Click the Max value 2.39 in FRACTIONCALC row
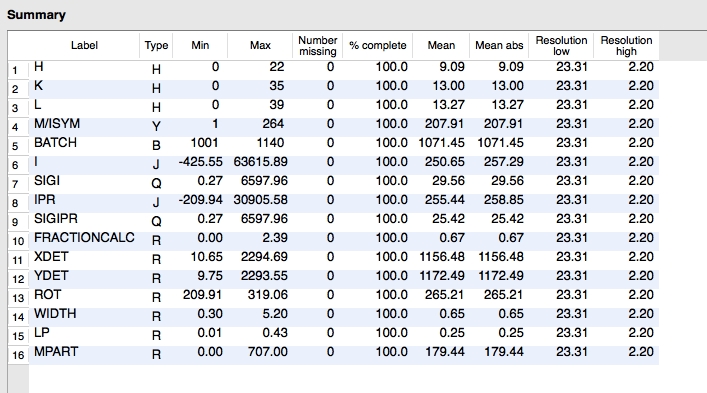 275,238
